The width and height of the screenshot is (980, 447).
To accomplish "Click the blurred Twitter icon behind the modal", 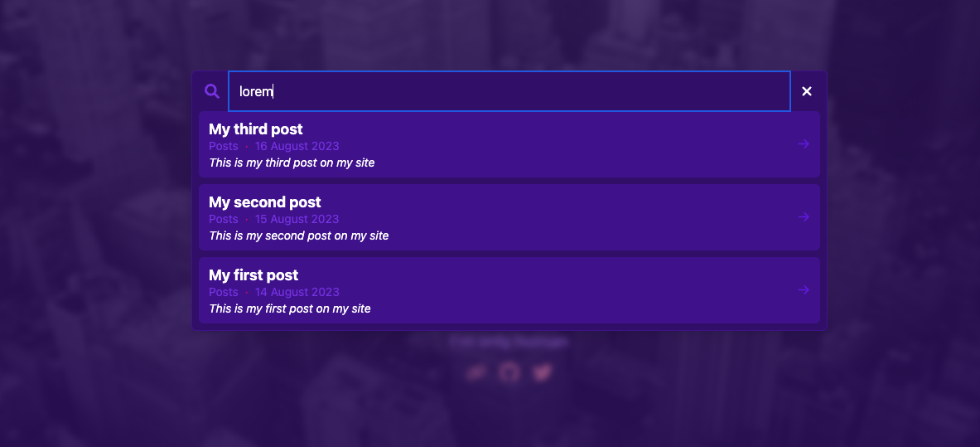I will pos(542,372).
